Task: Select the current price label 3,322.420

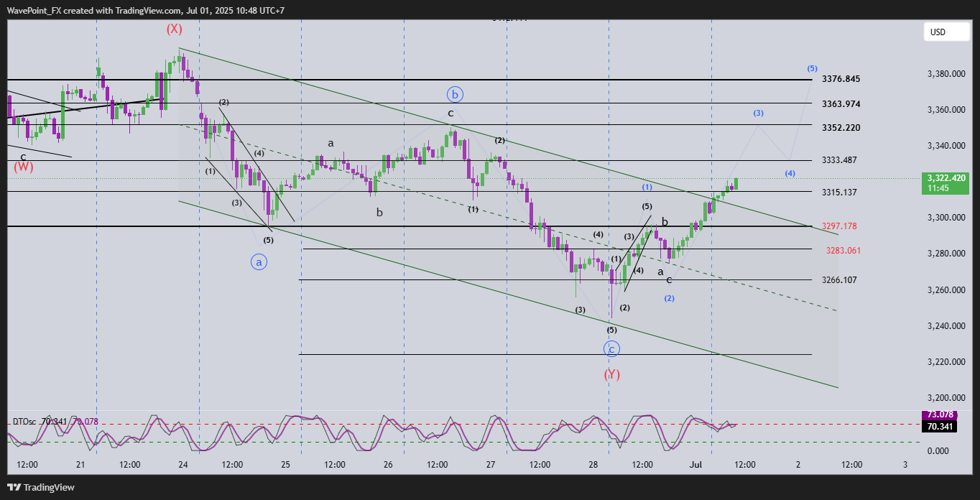Action: [x=946, y=178]
